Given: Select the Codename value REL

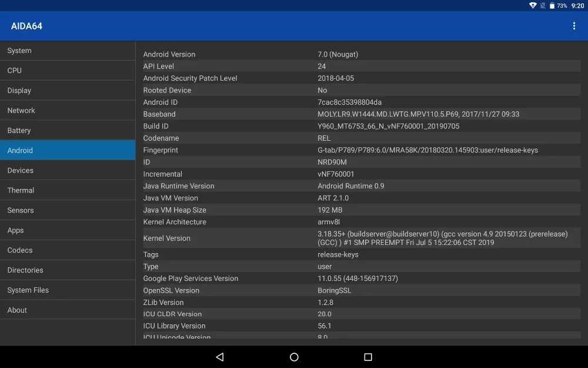Looking at the screenshot, I should tap(324, 138).
